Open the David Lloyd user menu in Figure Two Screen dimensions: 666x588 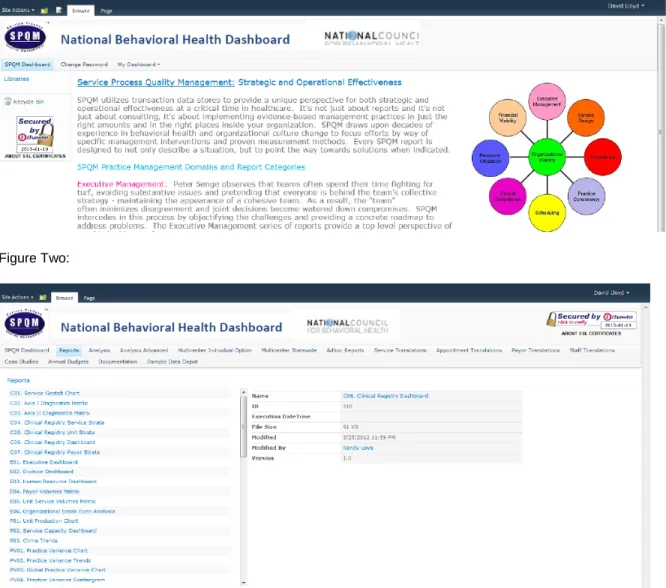pos(612,293)
